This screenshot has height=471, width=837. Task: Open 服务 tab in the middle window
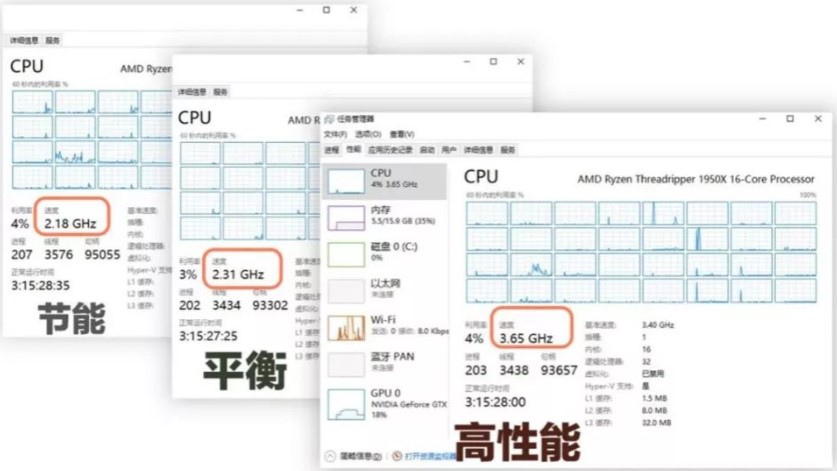point(220,92)
